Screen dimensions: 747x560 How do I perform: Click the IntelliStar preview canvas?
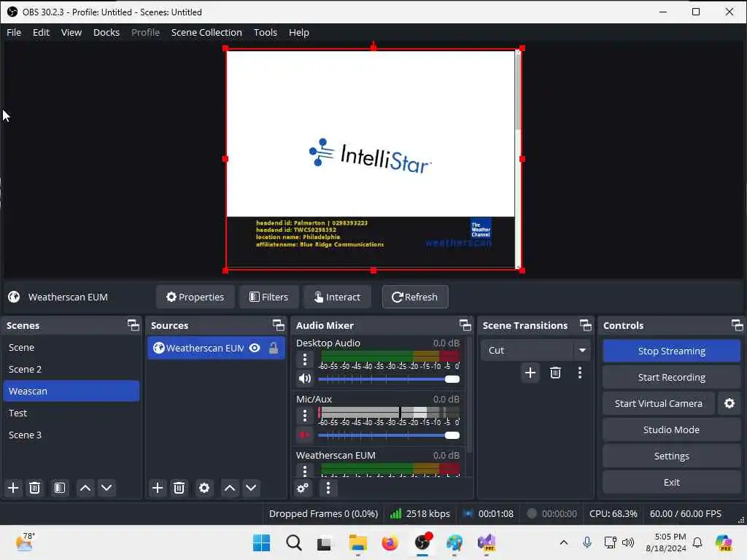(373, 159)
